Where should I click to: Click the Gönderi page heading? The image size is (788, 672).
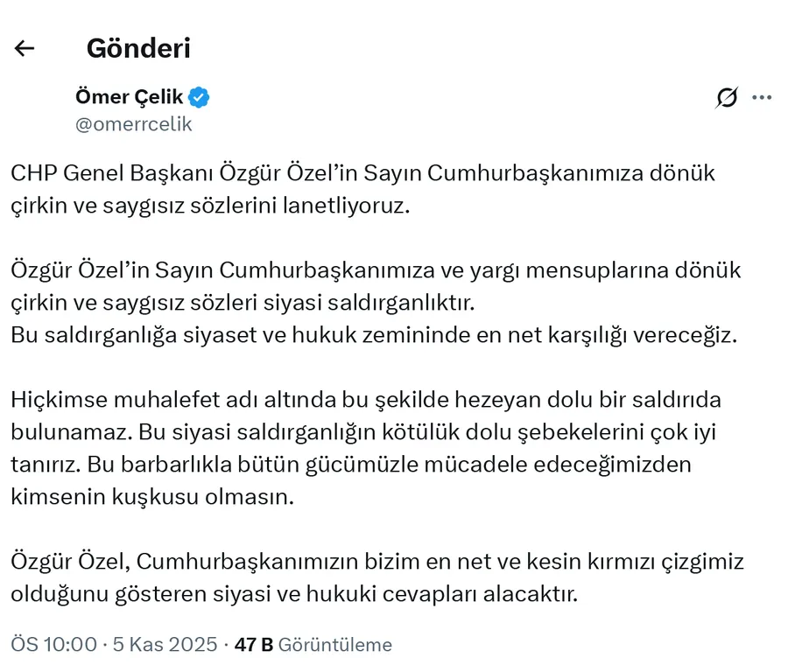pos(138,48)
